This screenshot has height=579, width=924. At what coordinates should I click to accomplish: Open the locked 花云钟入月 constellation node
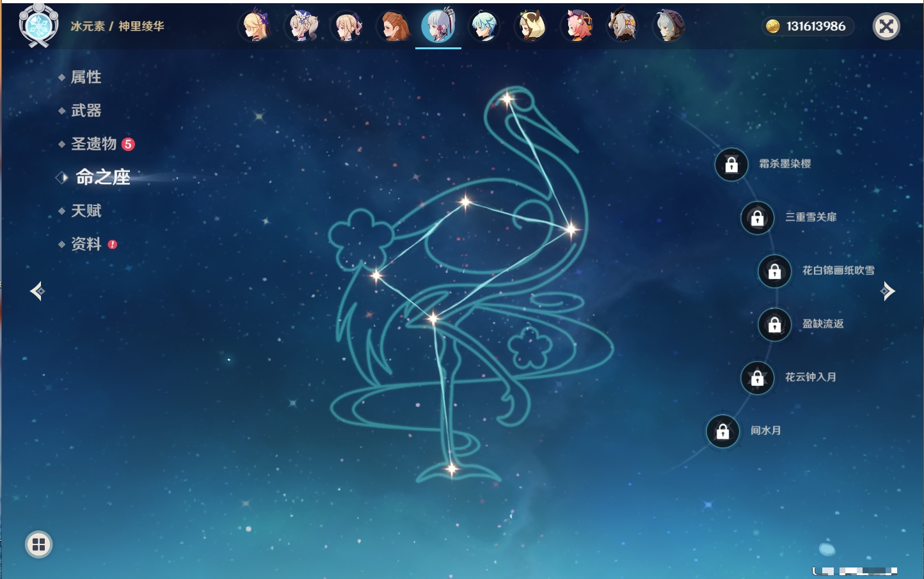tap(758, 377)
